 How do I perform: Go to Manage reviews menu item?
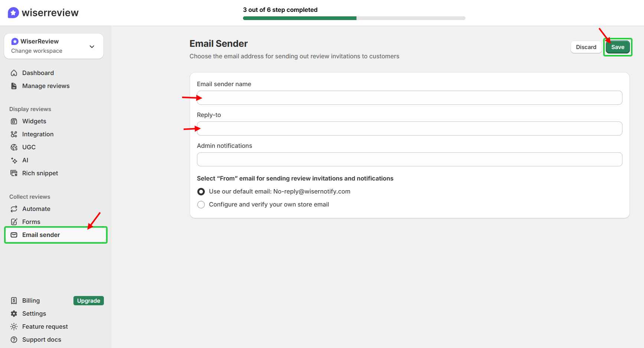click(46, 86)
